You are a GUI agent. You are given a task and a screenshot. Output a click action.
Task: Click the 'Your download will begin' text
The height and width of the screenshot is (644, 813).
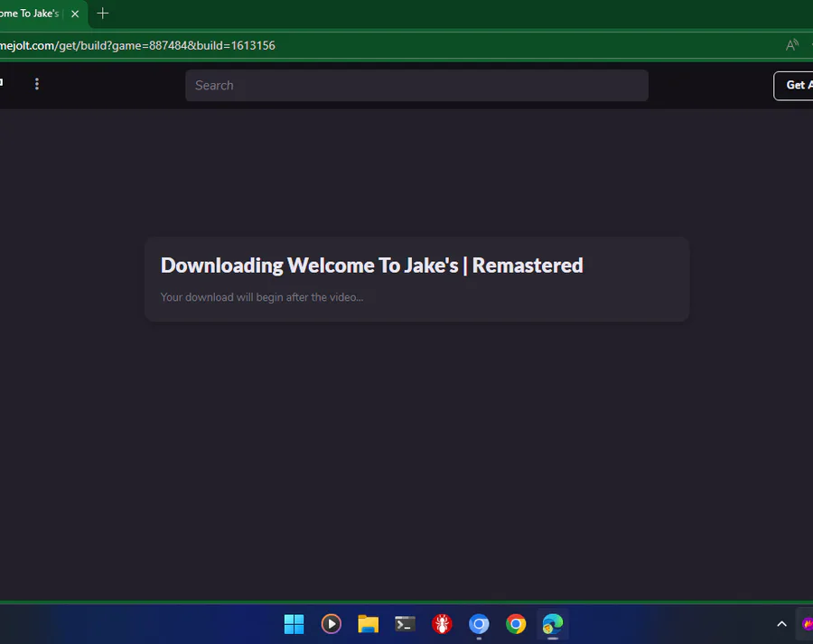tap(262, 297)
